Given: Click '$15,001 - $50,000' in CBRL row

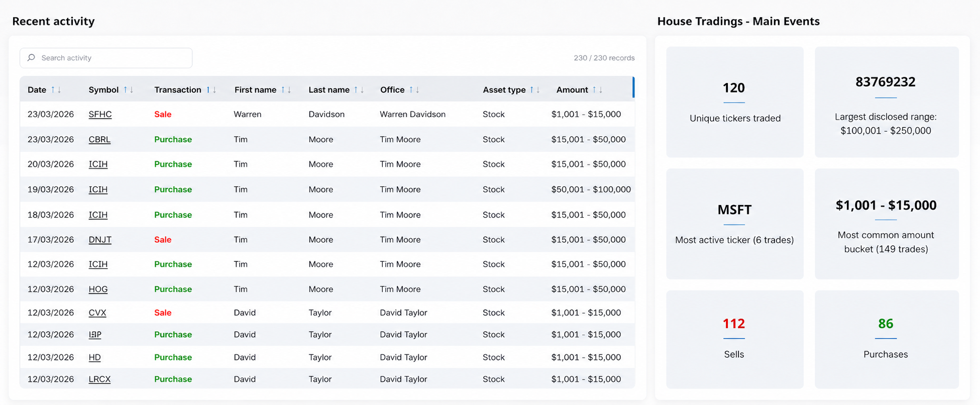Looking at the screenshot, I should tap(589, 139).
